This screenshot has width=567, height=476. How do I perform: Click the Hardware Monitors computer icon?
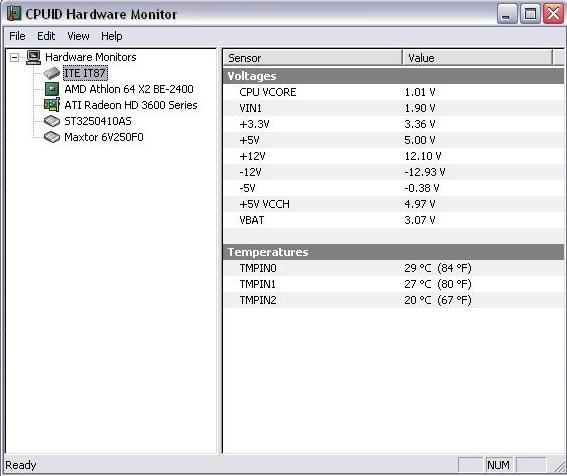pyautogui.click(x=34, y=58)
